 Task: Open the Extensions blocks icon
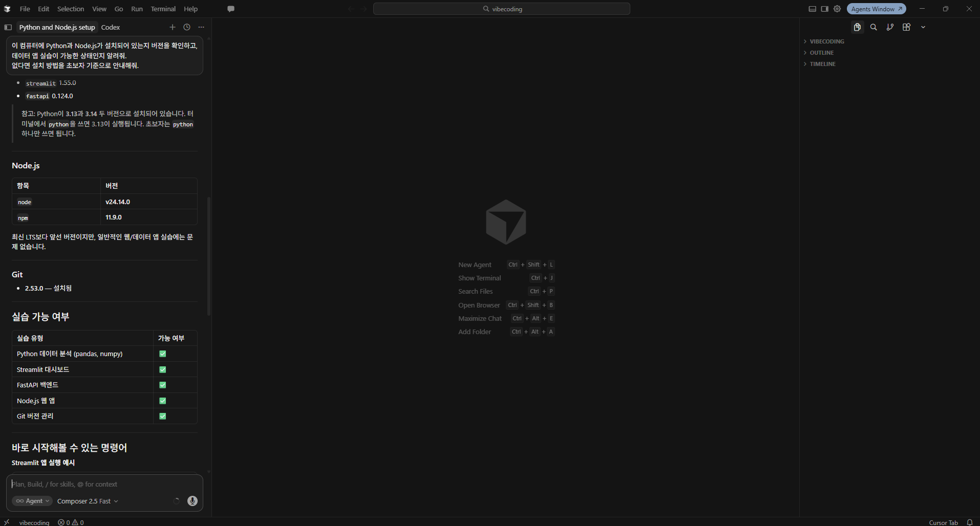point(906,27)
